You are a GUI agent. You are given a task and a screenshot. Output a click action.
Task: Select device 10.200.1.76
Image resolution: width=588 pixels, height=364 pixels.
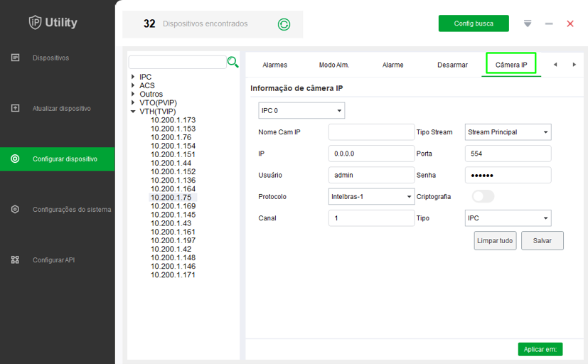pos(171,137)
